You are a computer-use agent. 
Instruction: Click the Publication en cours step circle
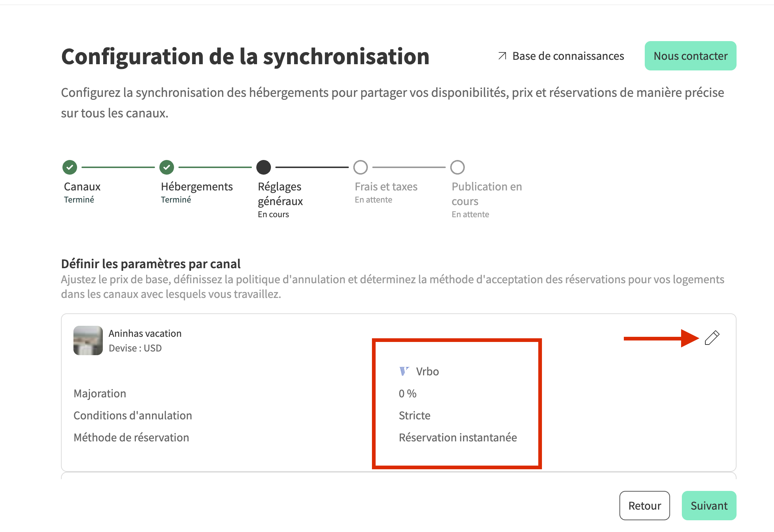pos(457,167)
